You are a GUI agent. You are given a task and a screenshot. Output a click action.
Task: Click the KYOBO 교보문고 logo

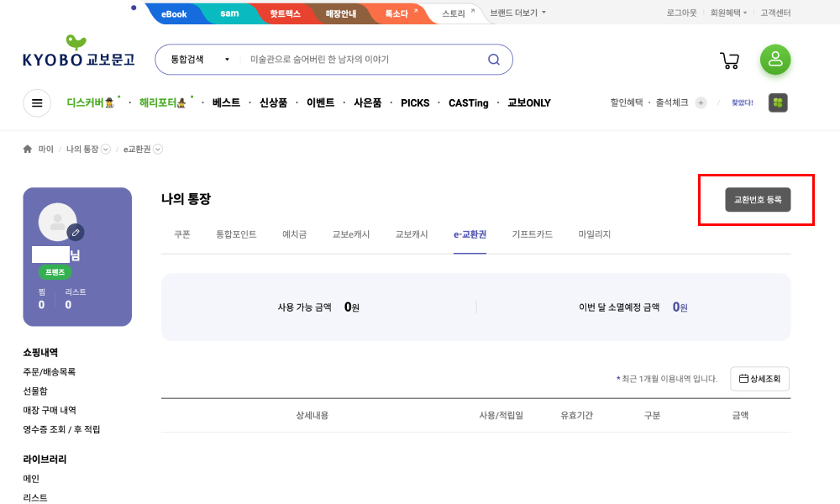click(x=79, y=51)
